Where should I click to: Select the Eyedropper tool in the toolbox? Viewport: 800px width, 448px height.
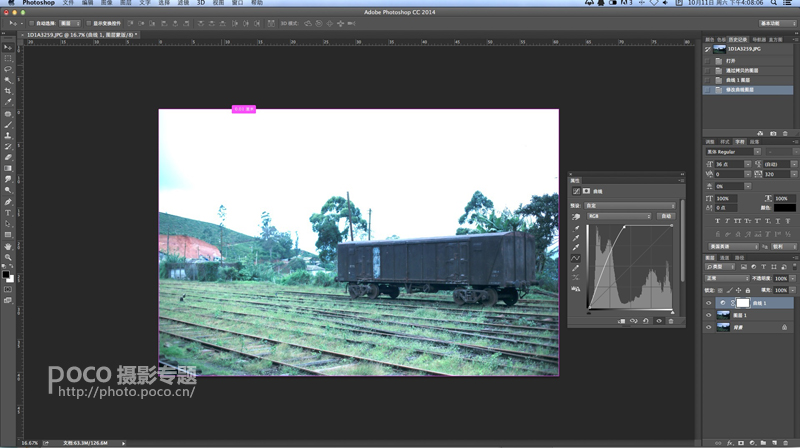tap(8, 102)
